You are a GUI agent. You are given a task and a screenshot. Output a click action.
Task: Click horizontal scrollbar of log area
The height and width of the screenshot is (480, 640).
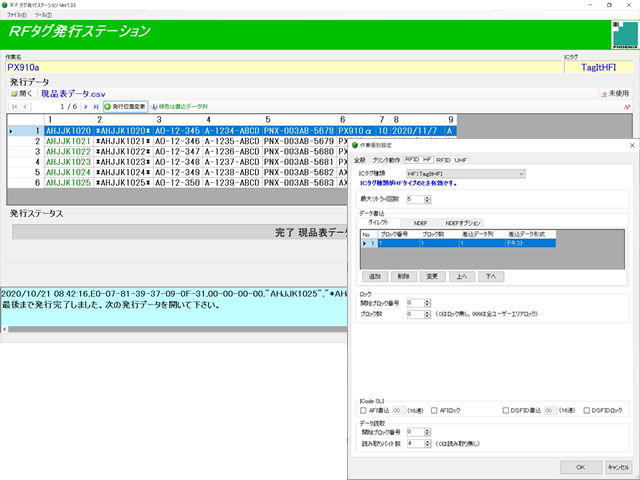coord(176,329)
